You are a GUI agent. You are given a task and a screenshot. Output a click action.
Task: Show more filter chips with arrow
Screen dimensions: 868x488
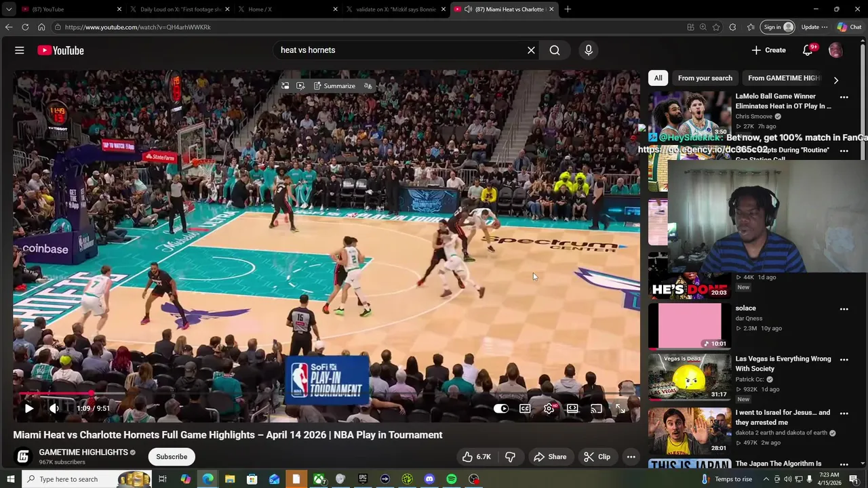[x=835, y=80]
